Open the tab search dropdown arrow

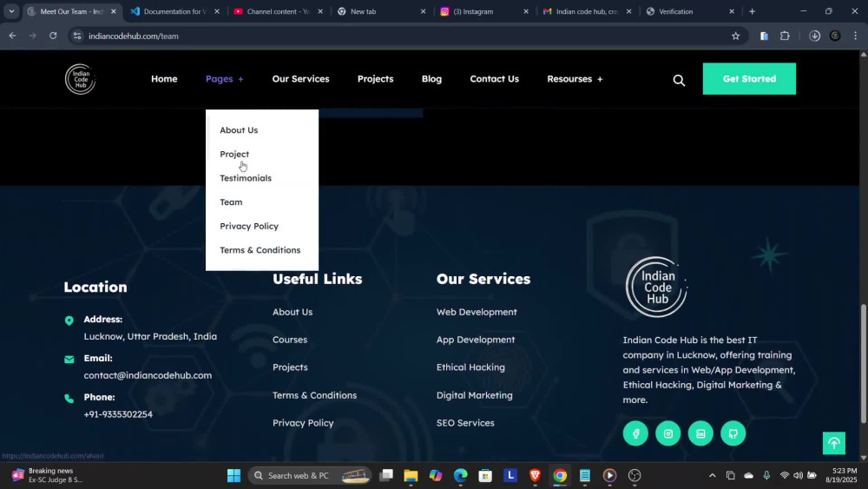(11, 11)
